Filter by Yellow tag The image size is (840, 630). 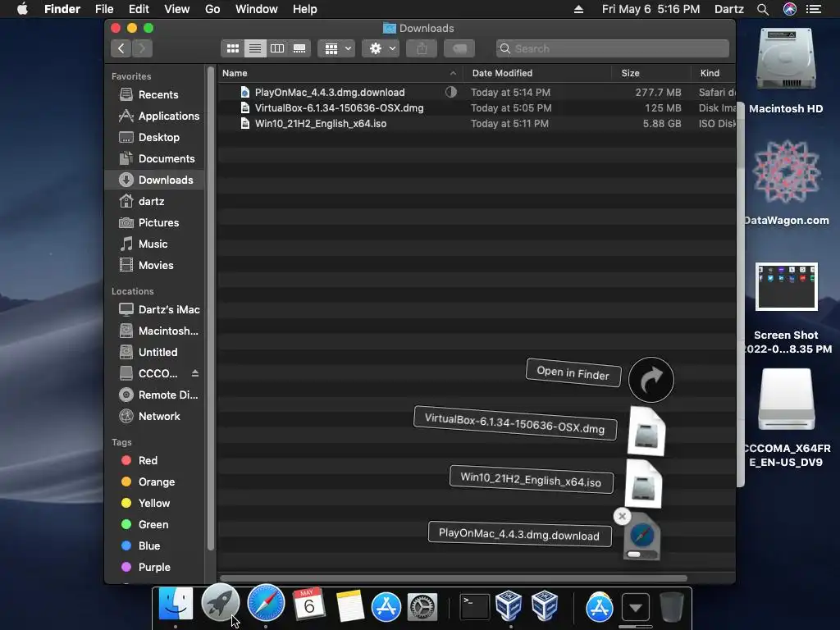[154, 504]
